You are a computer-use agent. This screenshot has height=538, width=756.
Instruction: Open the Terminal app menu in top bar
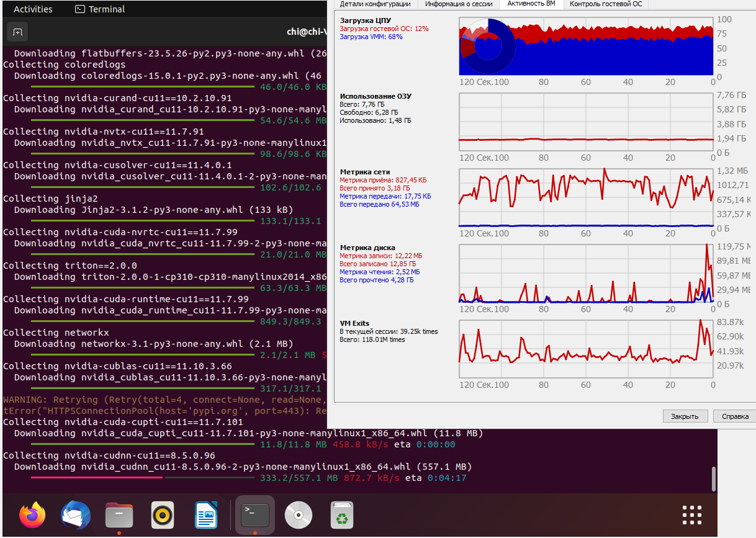point(100,9)
